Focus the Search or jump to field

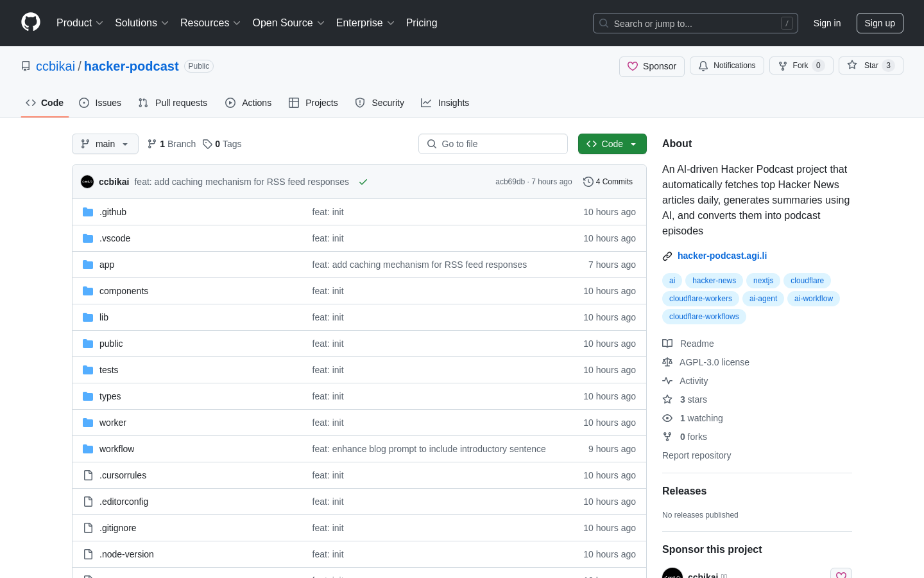(x=696, y=23)
